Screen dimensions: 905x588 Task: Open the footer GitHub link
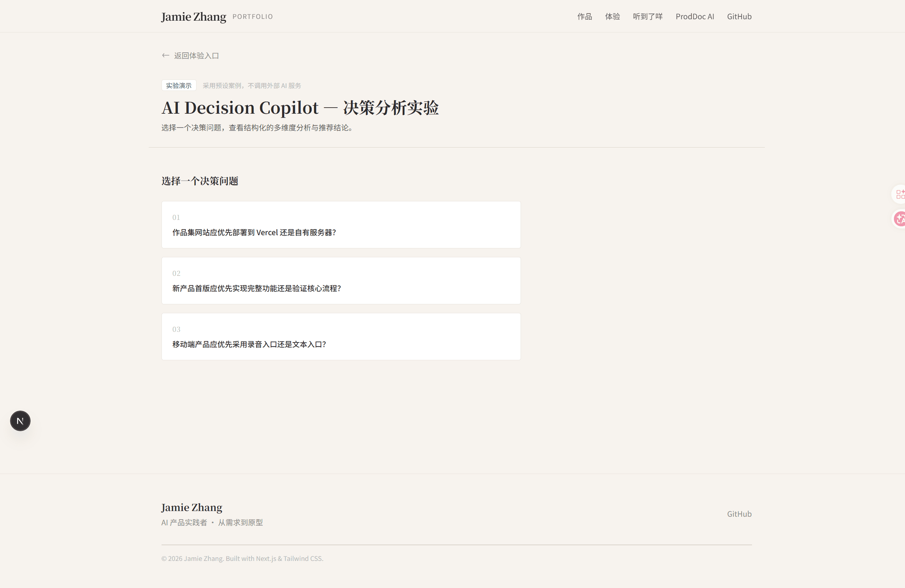[x=739, y=514]
